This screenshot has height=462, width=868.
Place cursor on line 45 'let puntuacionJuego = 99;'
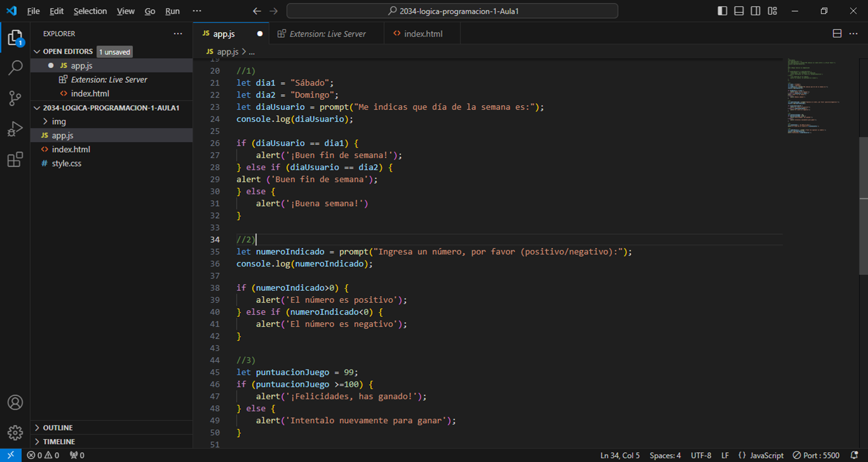point(297,372)
